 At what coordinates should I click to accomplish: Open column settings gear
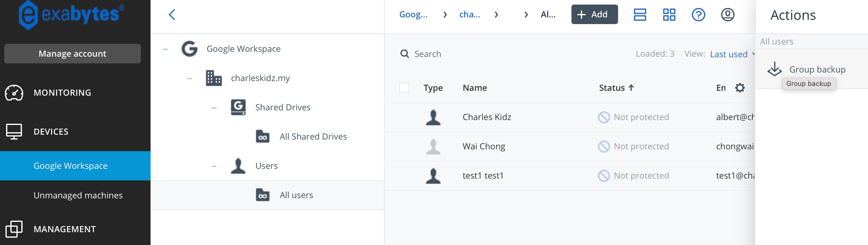point(740,88)
